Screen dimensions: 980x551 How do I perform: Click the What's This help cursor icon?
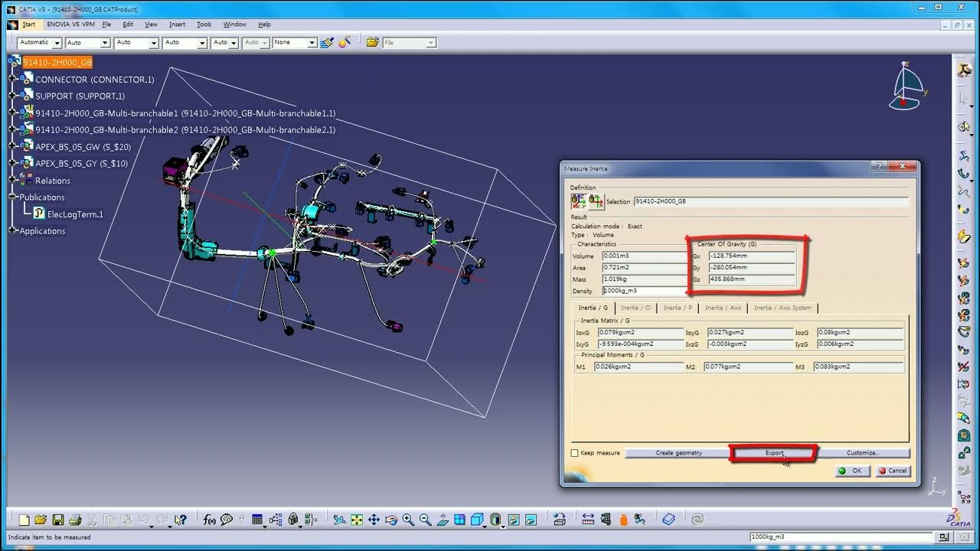[x=180, y=520]
